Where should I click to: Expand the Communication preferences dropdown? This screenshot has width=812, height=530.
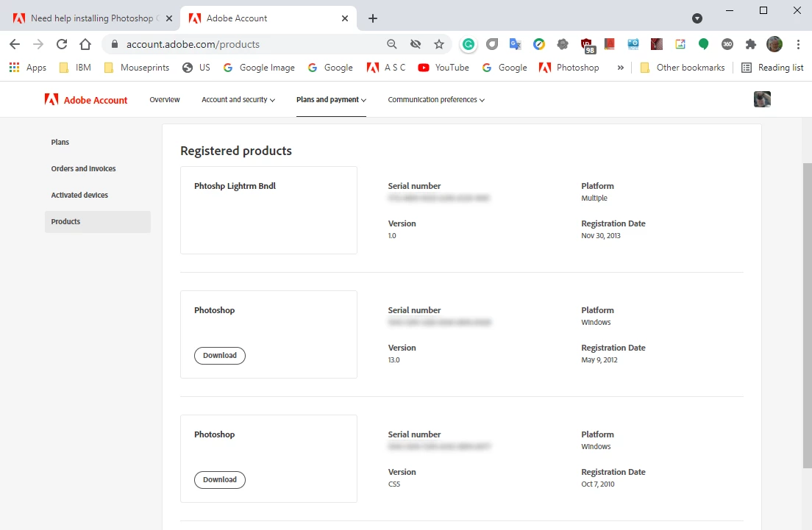pyautogui.click(x=436, y=99)
